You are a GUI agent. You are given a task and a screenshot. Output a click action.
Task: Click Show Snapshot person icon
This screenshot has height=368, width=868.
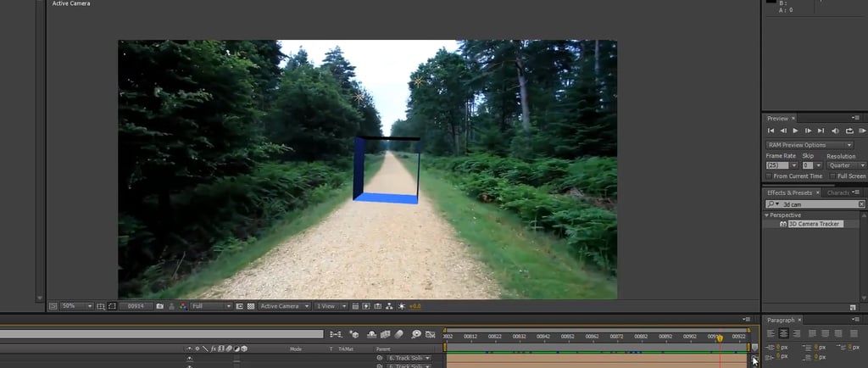pyautogui.click(x=171, y=306)
